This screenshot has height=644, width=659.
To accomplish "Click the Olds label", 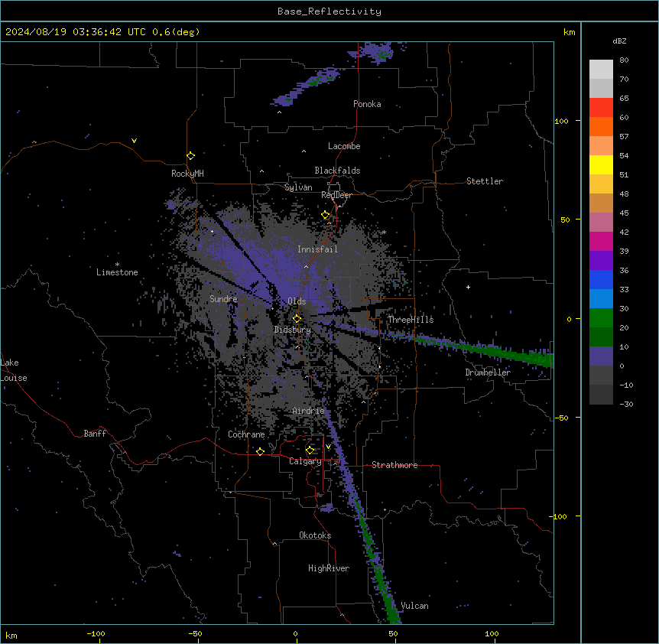I will pyautogui.click(x=297, y=301).
